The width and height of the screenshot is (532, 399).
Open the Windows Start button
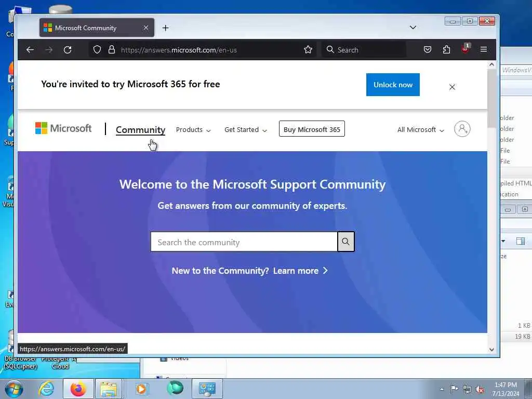pos(14,389)
